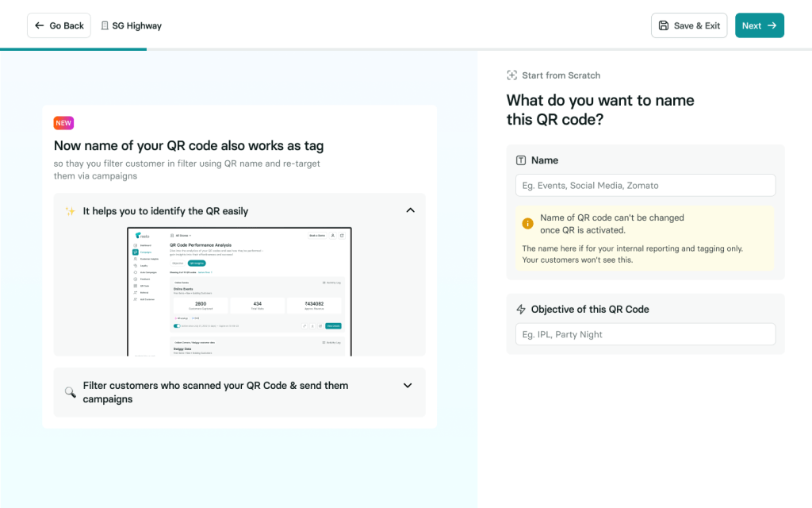Open the All Stores dropdown in the preview image

click(x=179, y=236)
